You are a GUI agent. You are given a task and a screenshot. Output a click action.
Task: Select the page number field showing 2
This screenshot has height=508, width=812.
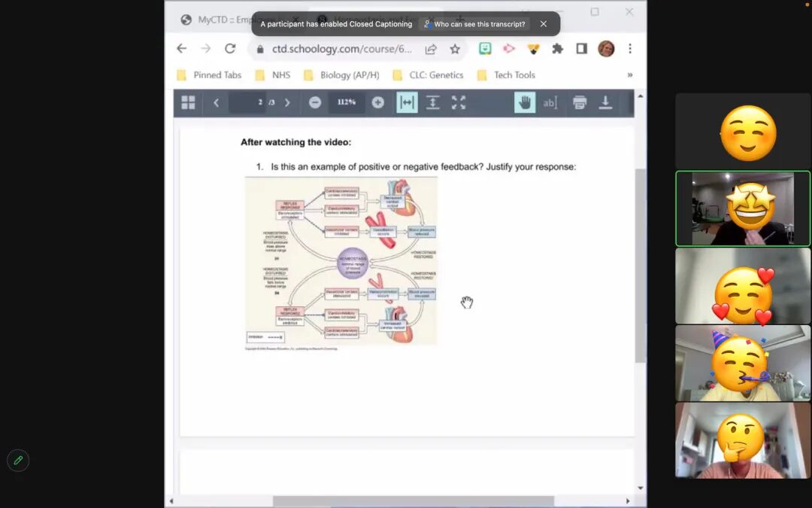[247, 102]
